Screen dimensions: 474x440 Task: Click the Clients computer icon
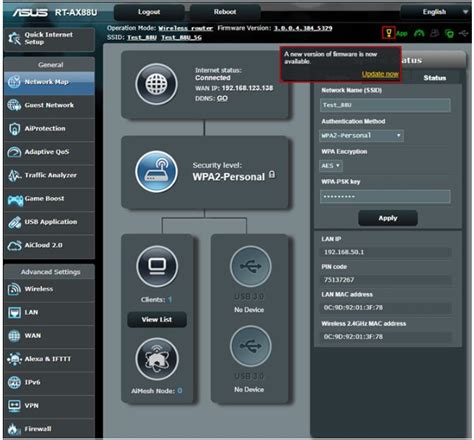tap(157, 266)
